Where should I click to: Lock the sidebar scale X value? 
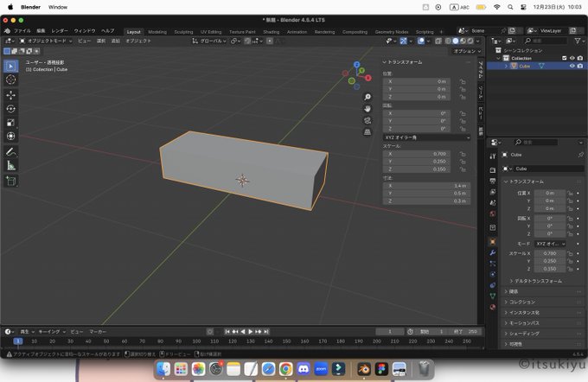pos(463,154)
